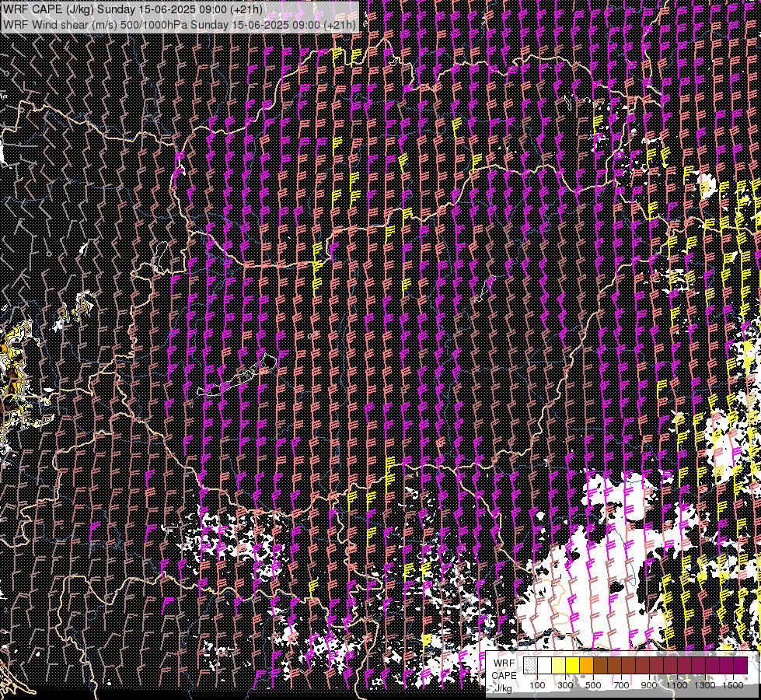Click the legend value 700
The image size is (761, 700).
[621, 685]
